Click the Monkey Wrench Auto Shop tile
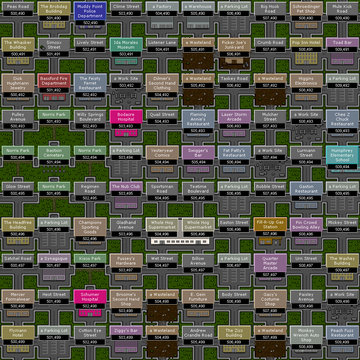This screenshot has height=360, width=360. tap(306, 335)
